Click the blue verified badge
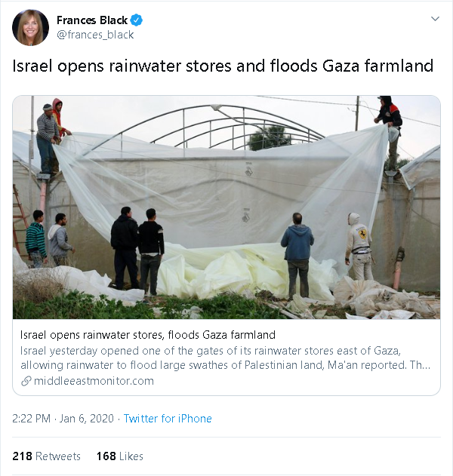The height and width of the screenshot is (476, 453). coord(137,20)
